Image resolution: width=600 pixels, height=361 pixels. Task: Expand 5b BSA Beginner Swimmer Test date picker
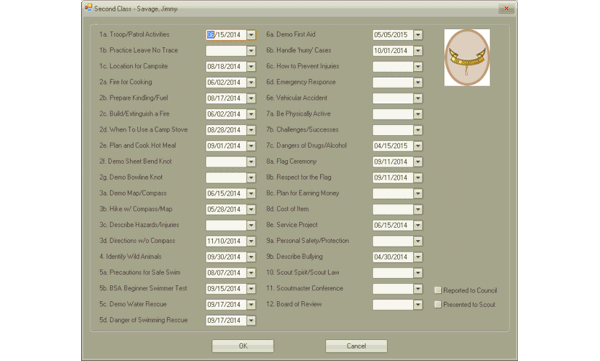point(251,289)
